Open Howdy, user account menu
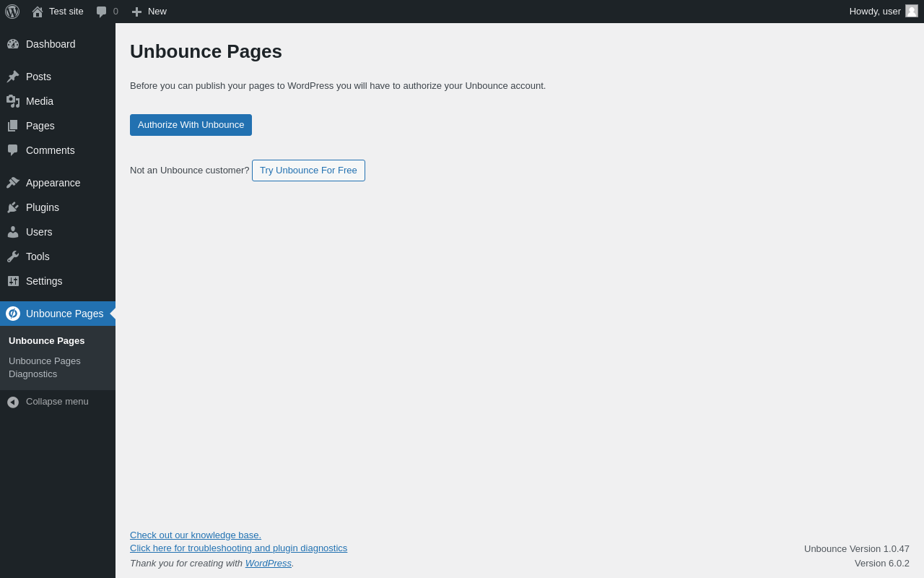Screen dimensions: 924x578 click(x=875, y=12)
